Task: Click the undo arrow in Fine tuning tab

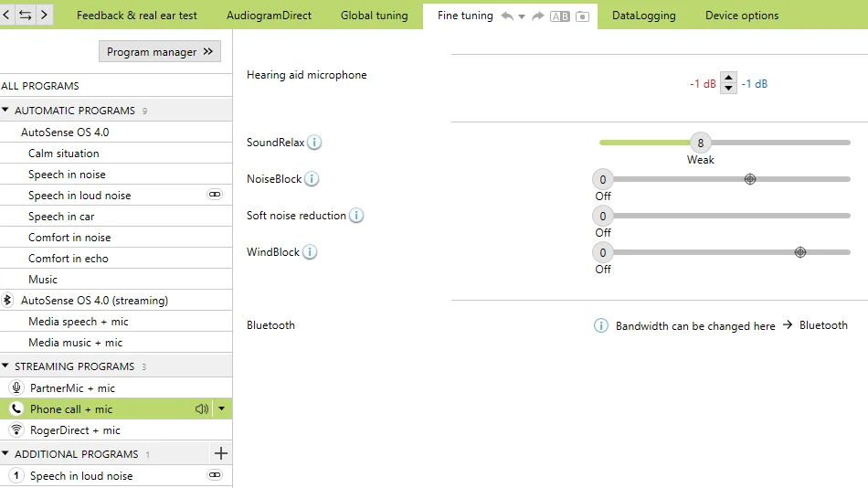Action: click(507, 16)
